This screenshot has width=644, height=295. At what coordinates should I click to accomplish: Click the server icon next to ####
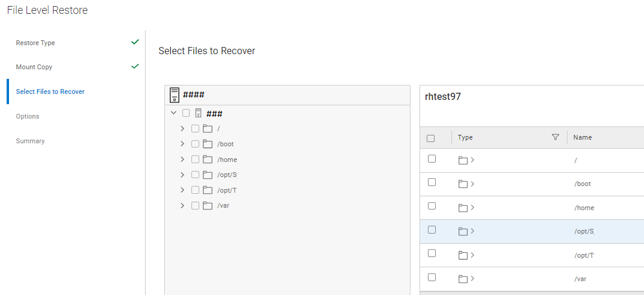[x=175, y=95]
